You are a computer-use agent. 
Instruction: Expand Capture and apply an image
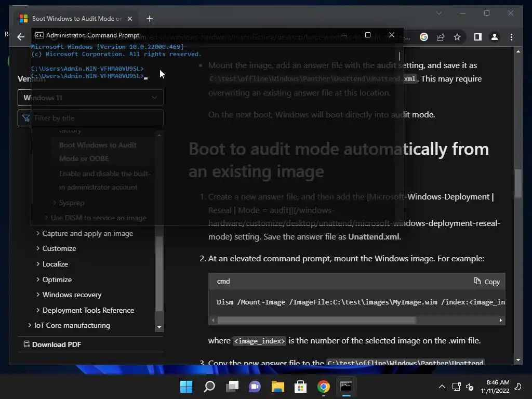click(x=37, y=233)
